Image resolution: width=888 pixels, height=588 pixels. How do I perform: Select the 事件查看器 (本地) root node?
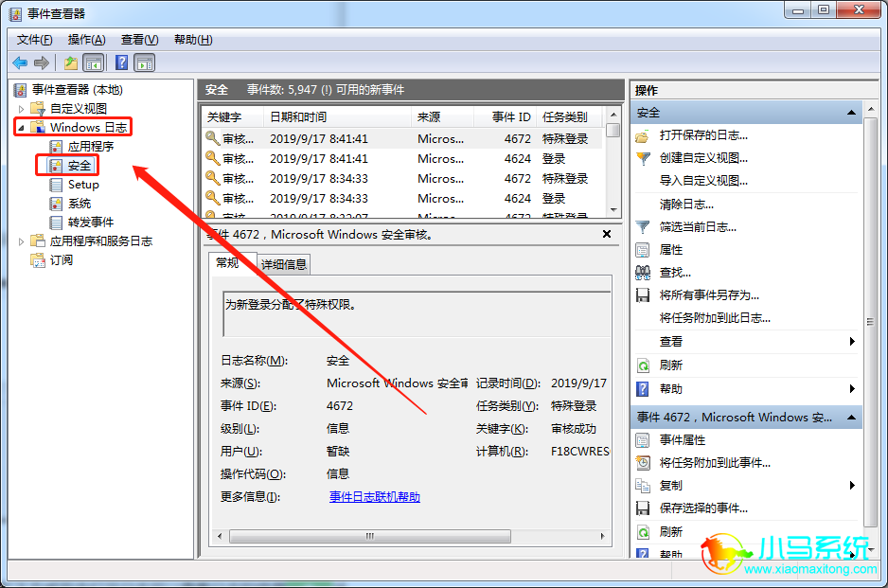(x=77, y=90)
